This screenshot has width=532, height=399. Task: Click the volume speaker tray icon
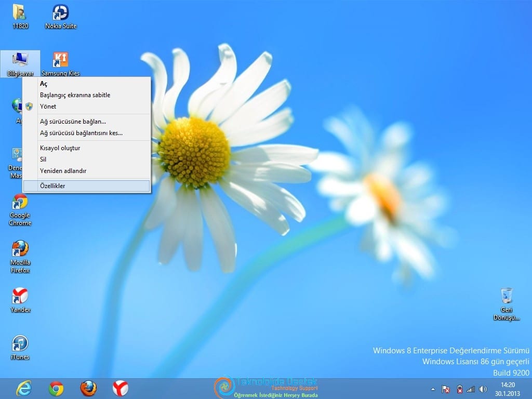(483, 390)
